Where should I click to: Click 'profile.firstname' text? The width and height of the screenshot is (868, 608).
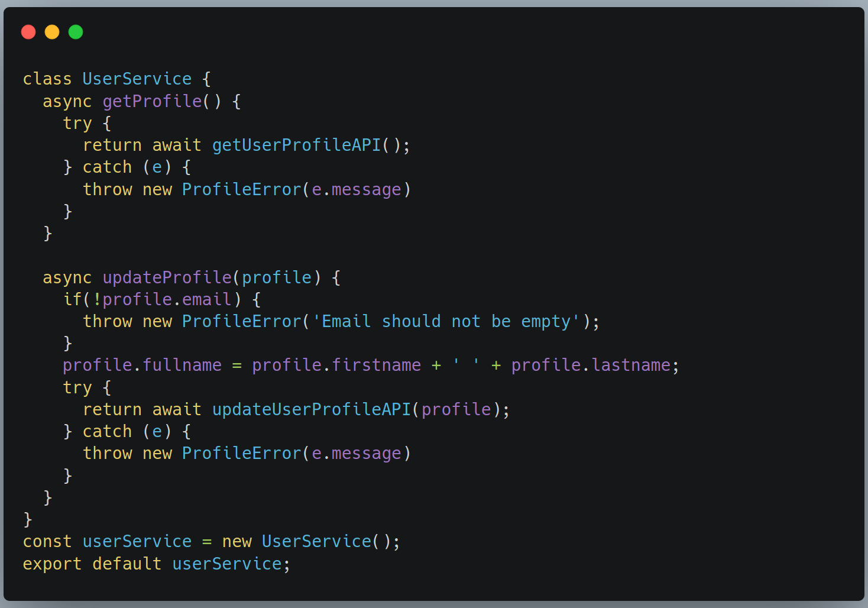336,366
